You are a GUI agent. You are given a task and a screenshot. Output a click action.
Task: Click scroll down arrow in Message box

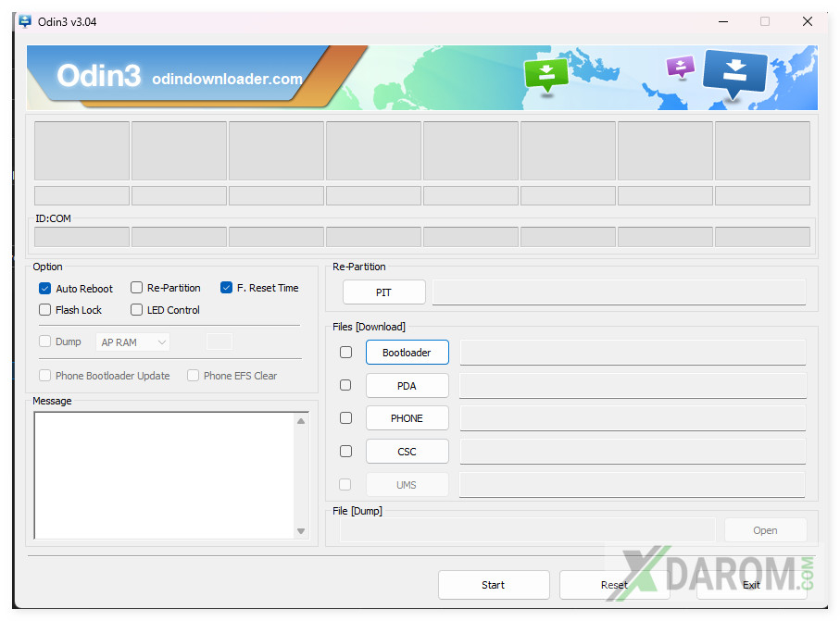301,530
